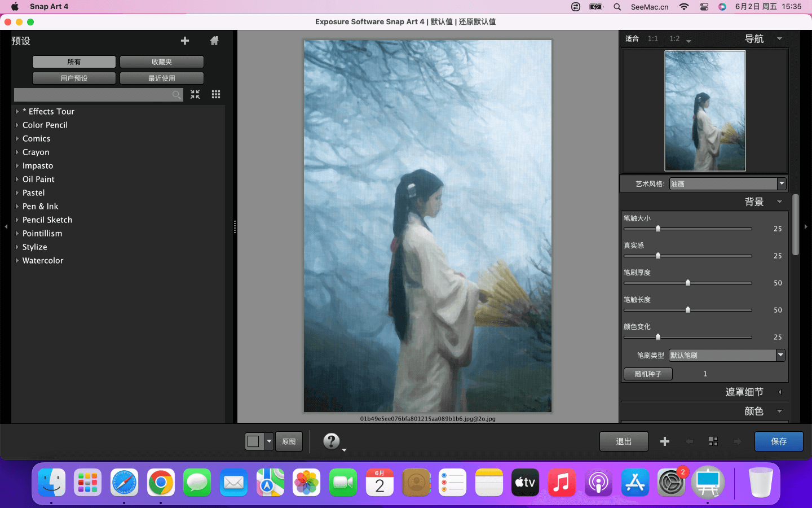Click the 保存 save button
The image size is (812, 508).
coord(779,441)
